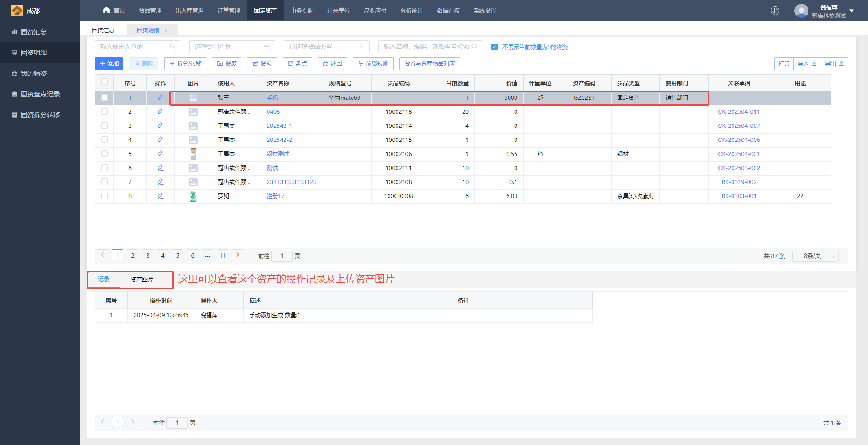The image size is (868, 445).
Task: Check the checkbox for row 3 202542-1
Action: coord(105,126)
